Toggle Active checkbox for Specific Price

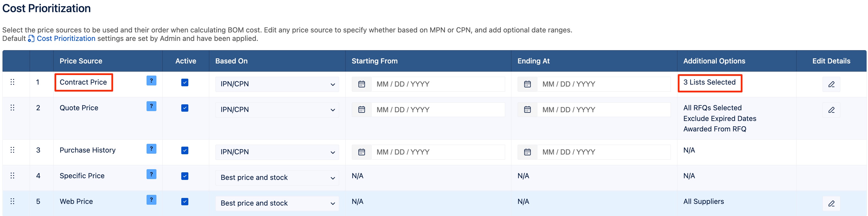pos(185,176)
